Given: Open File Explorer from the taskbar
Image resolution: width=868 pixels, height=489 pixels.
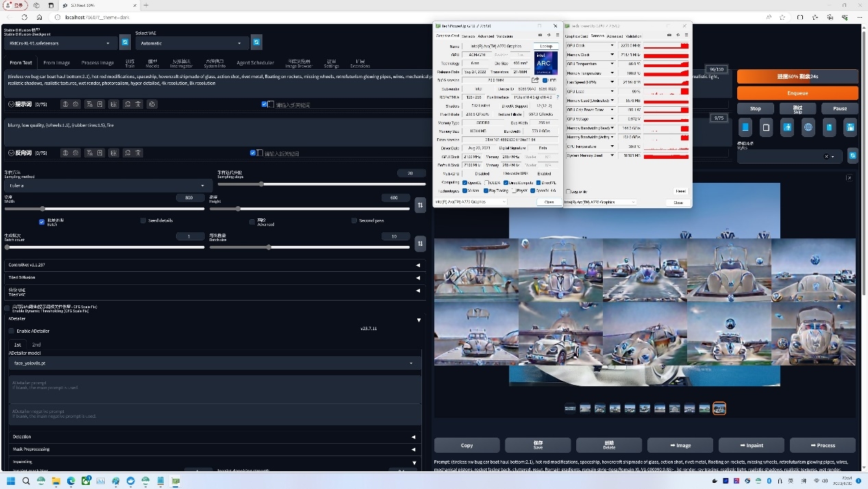Looking at the screenshot, I should pos(55,481).
